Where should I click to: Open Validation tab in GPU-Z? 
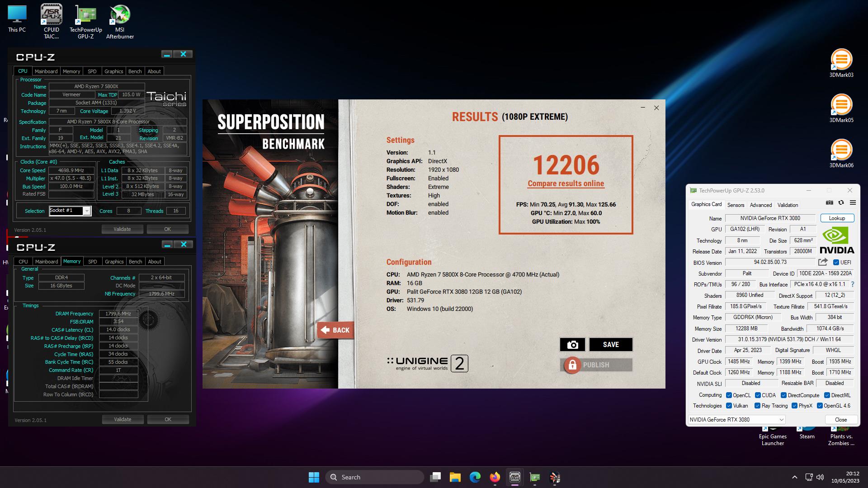pyautogui.click(x=788, y=205)
